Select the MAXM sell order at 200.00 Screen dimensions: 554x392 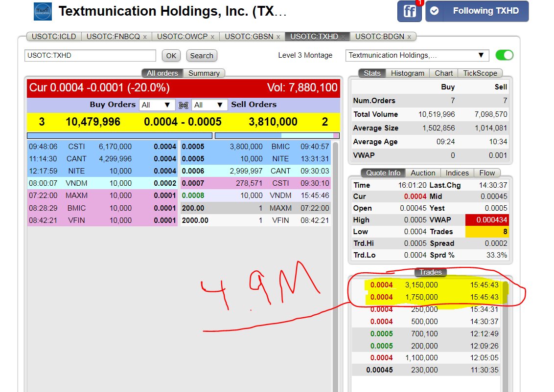pos(255,208)
